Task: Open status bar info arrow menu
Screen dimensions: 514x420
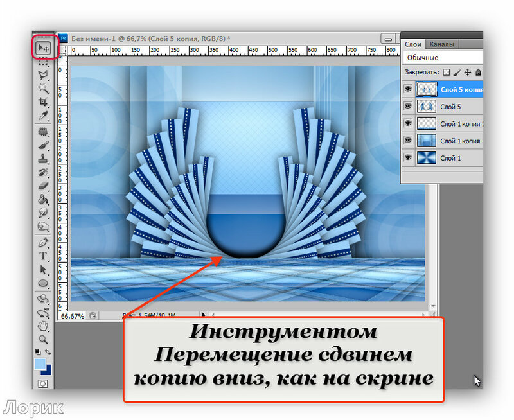Action: pos(204,315)
